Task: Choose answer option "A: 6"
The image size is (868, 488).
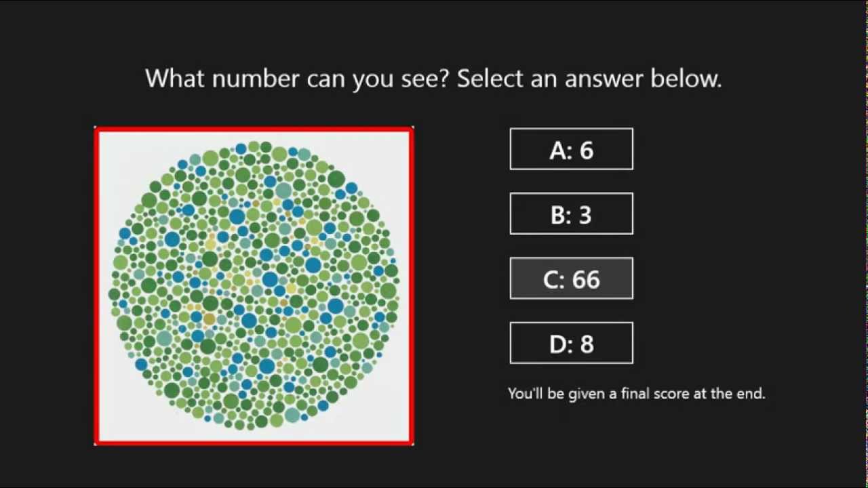Action: 571,149
